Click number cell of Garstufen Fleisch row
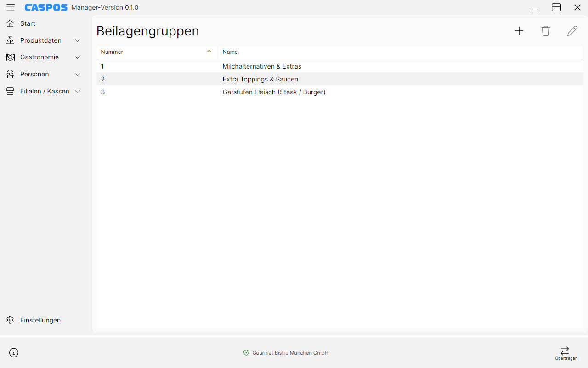The image size is (588, 368). pyautogui.click(x=157, y=92)
